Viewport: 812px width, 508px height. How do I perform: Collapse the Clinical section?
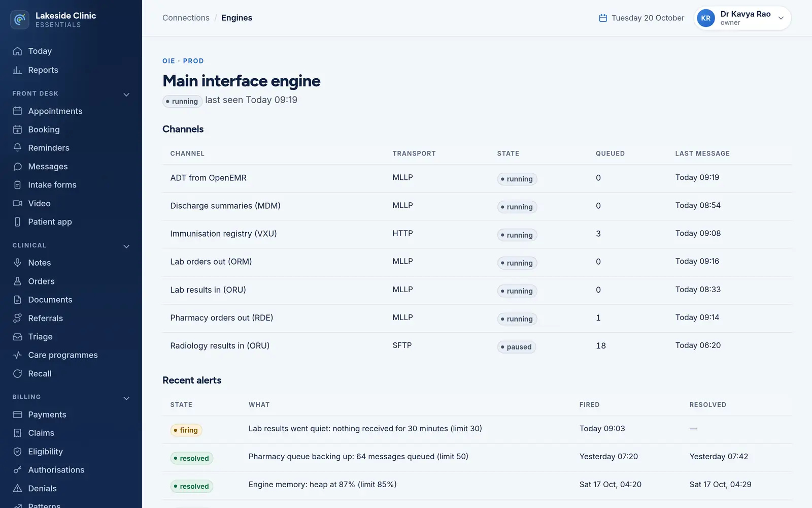click(x=126, y=246)
